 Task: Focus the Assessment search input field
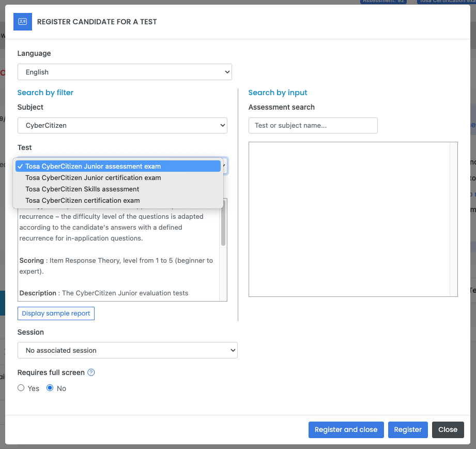(313, 126)
